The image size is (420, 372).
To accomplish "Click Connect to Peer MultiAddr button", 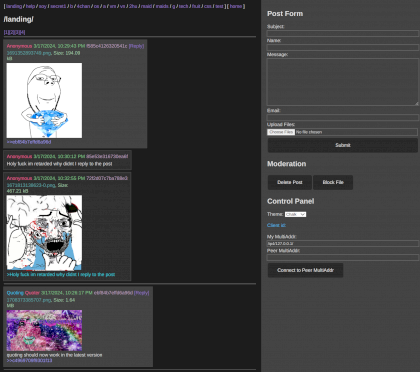I will 305,270.
